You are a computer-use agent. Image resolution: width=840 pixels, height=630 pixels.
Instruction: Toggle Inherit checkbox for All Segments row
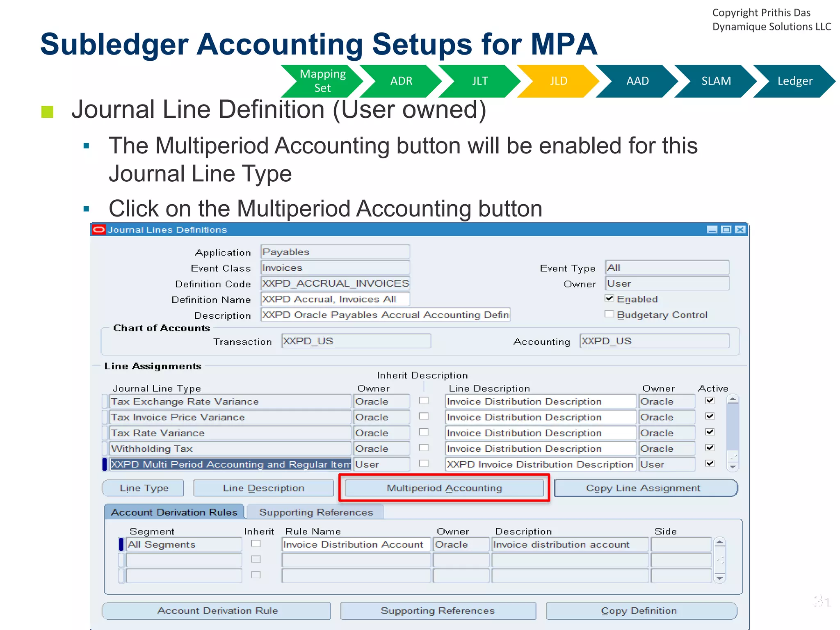click(x=256, y=543)
